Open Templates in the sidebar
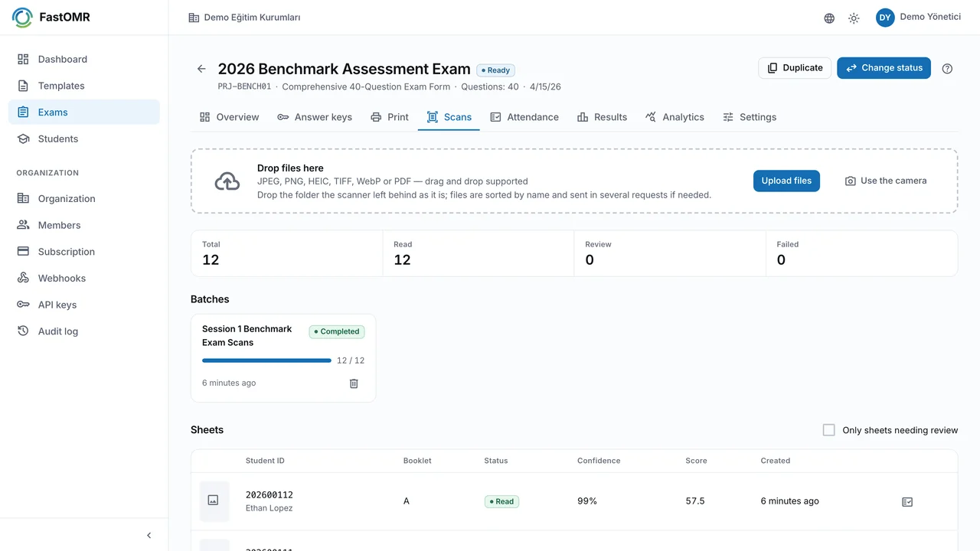Viewport: 980px width, 551px height. (84, 86)
